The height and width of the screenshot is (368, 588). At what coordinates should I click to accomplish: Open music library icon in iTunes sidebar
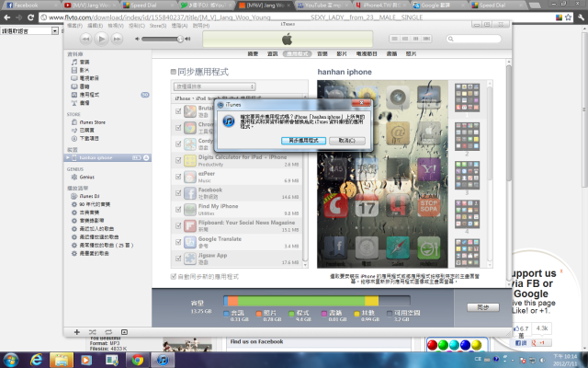coord(74,62)
